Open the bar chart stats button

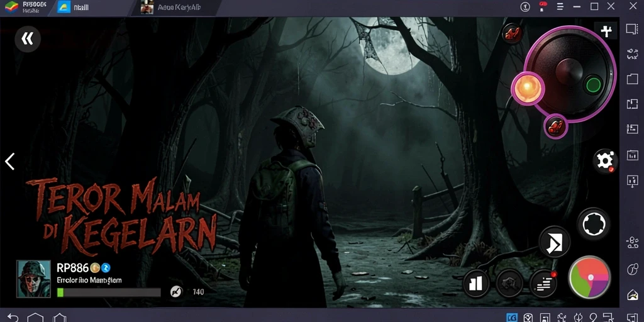(x=476, y=283)
